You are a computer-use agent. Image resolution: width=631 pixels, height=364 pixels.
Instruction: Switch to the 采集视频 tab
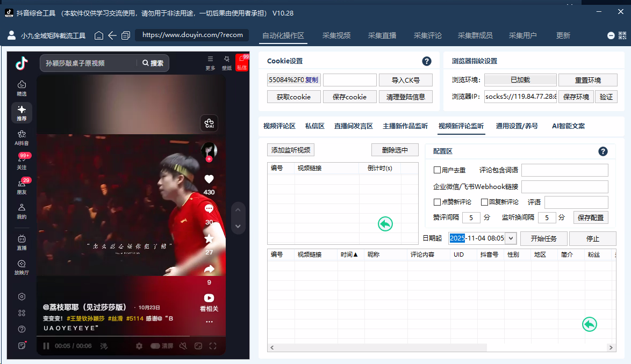(336, 35)
